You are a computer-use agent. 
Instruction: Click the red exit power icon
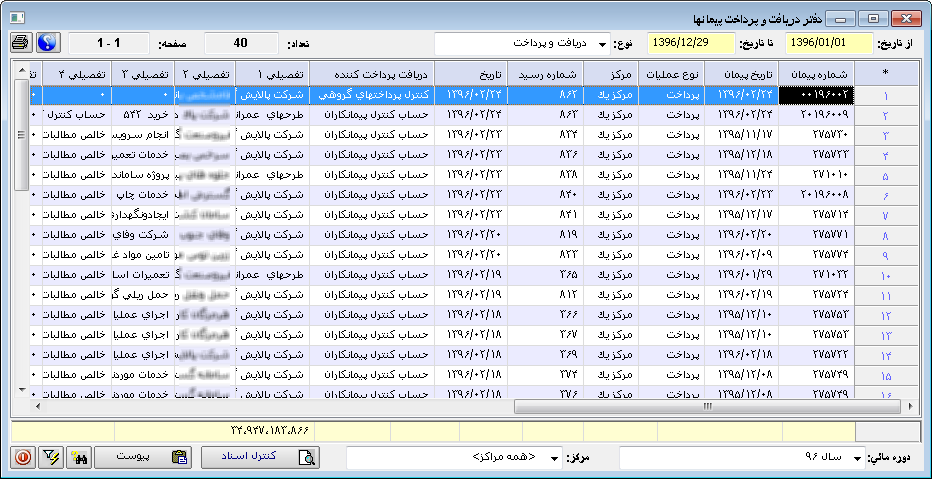click(22, 457)
